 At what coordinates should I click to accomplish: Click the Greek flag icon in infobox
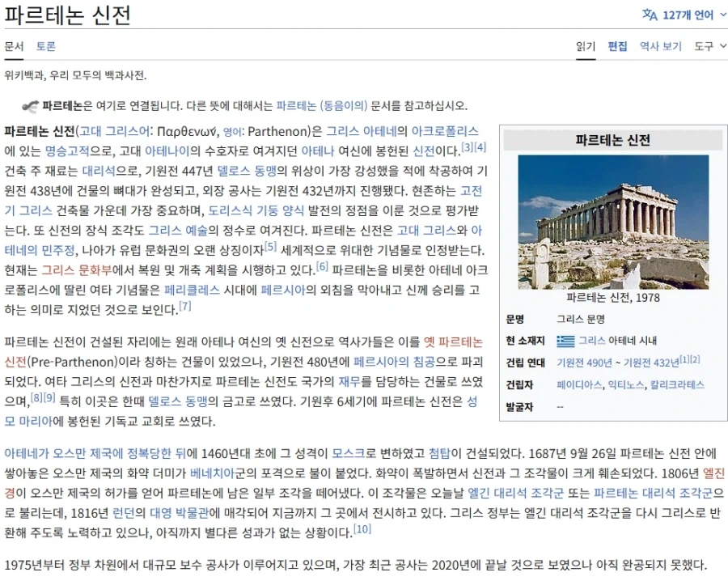pyautogui.click(x=565, y=341)
